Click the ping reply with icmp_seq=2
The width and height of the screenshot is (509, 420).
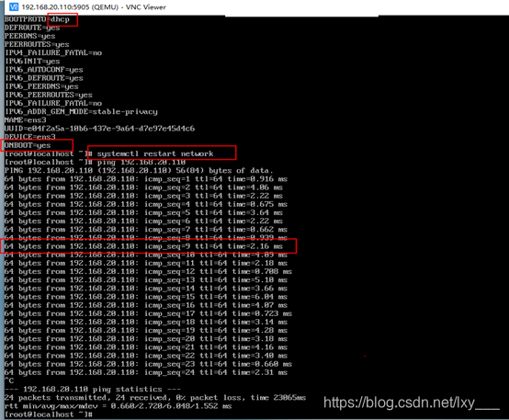[143, 187]
